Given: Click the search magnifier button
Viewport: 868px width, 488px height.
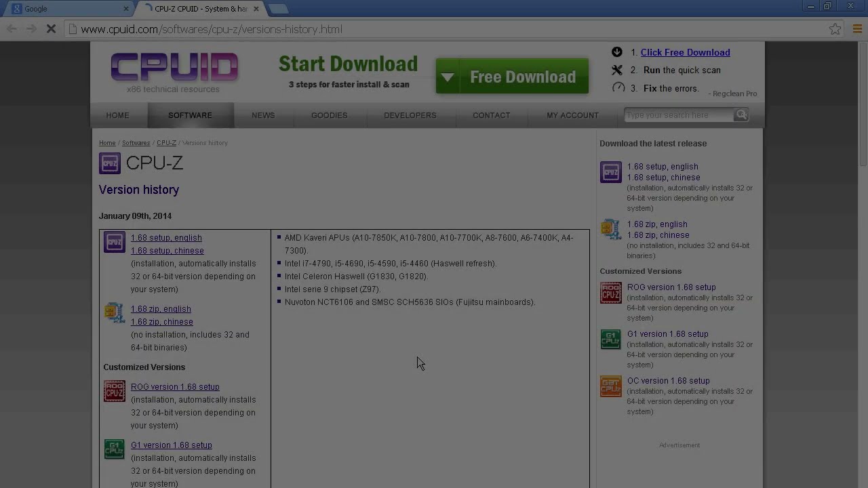Looking at the screenshot, I should [x=741, y=115].
